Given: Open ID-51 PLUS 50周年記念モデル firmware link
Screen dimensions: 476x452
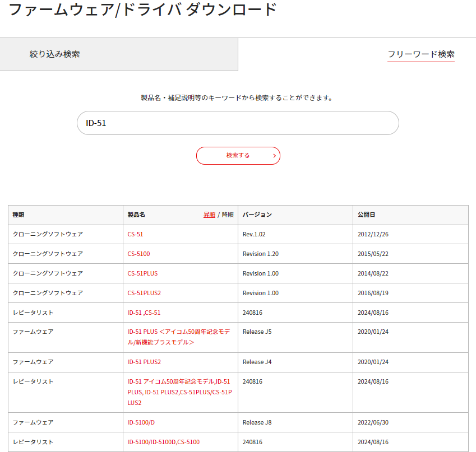Looking at the screenshot, I should tap(179, 337).
